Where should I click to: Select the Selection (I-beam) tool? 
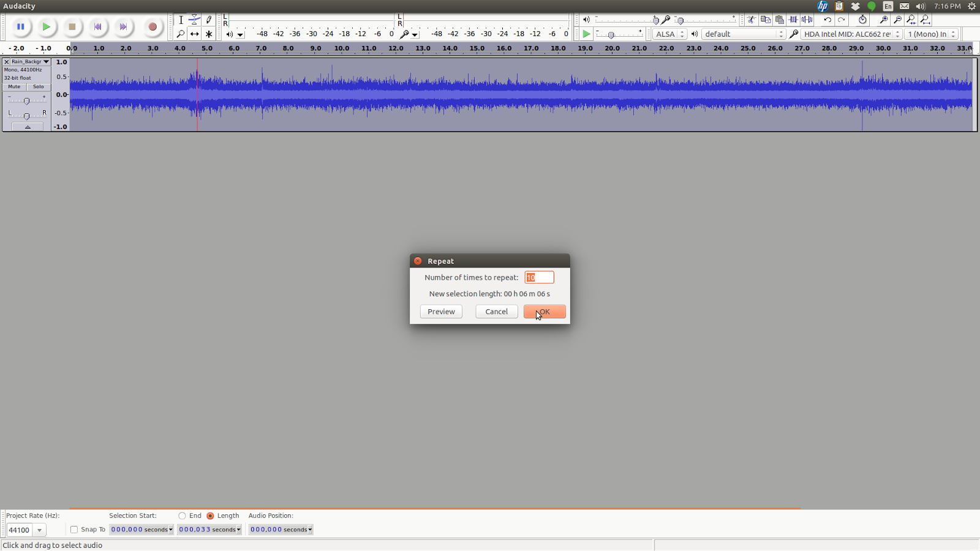pyautogui.click(x=181, y=20)
